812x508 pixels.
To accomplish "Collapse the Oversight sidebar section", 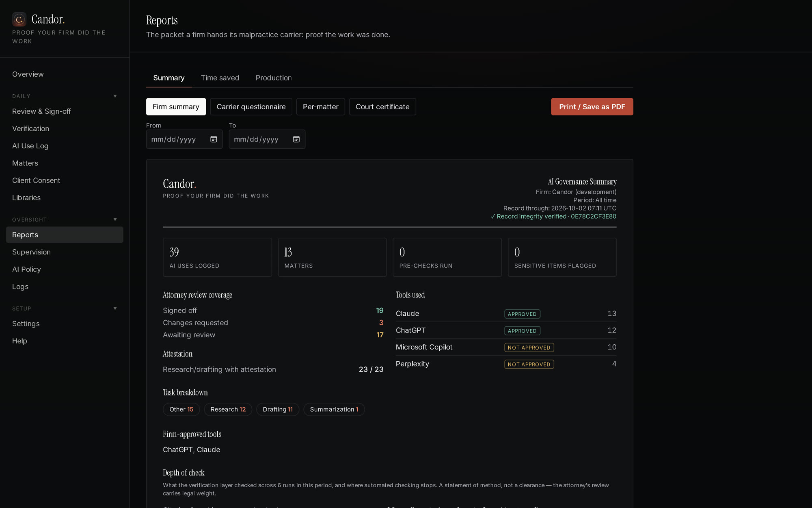I will 115,220.
